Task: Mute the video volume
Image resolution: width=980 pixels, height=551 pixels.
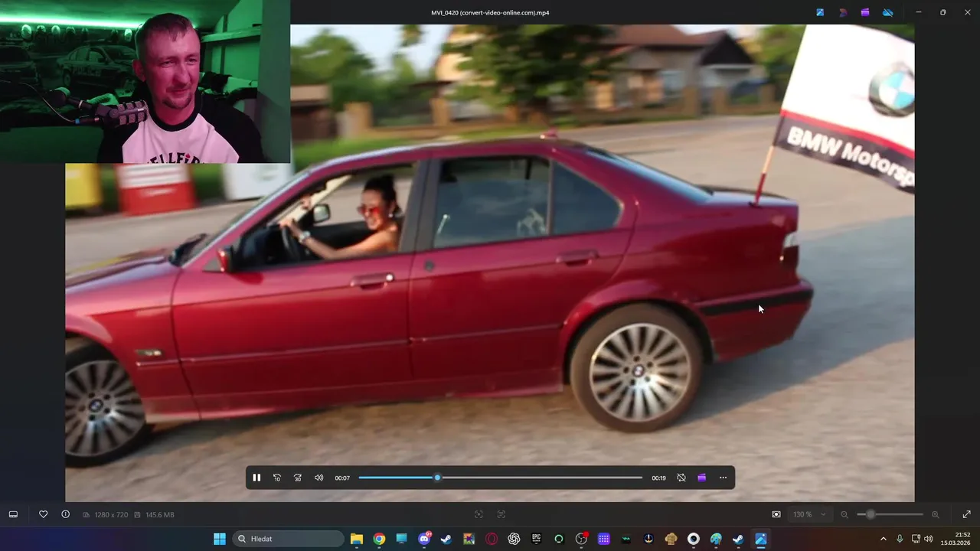Action: (318, 478)
